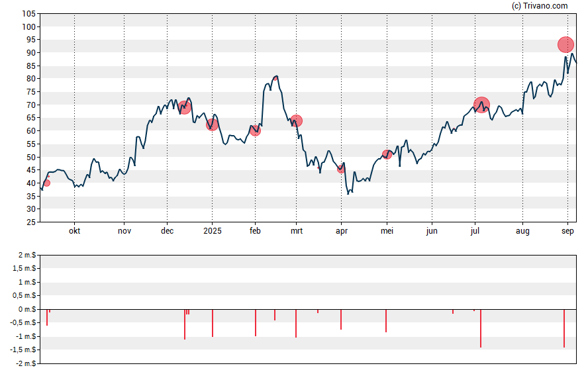The width and height of the screenshot is (588, 374).
Task: Click the '2 m.$' volume axis label
Action: click(x=27, y=256)
